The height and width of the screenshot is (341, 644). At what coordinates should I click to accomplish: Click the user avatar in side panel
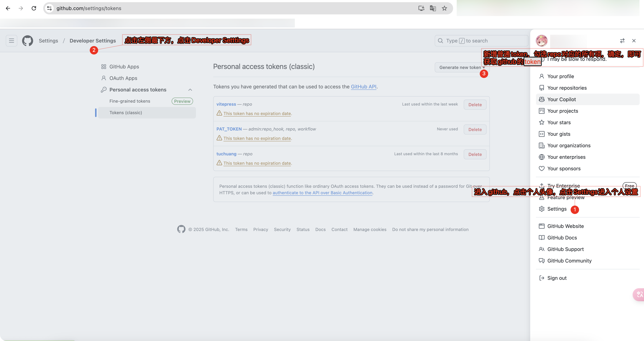[542, 41]
